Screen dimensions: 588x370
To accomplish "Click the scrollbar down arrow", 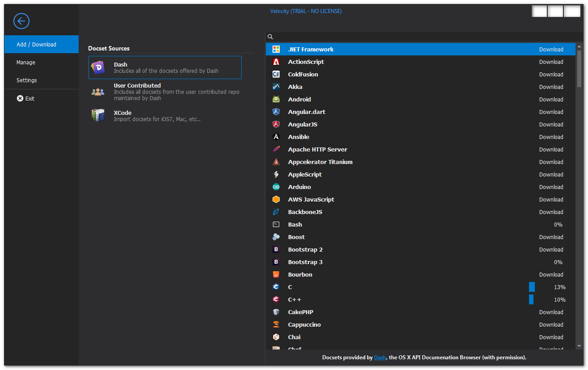I will (x=580, y=346).
